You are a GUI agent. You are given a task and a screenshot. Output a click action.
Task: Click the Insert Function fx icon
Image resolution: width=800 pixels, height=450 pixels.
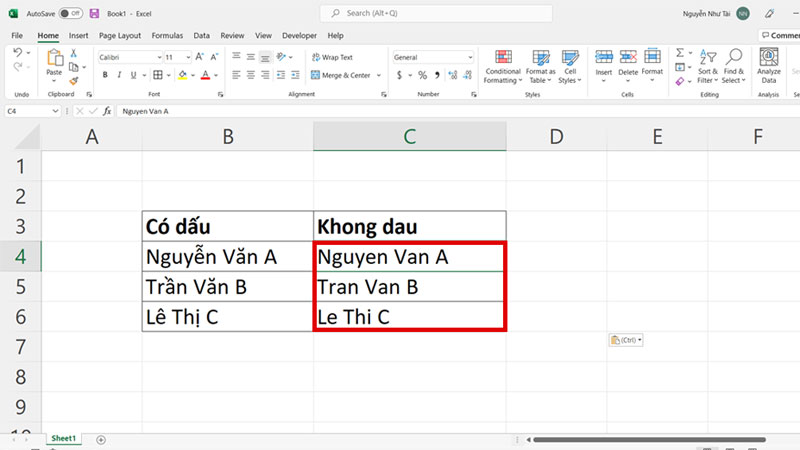click(107, 111)
